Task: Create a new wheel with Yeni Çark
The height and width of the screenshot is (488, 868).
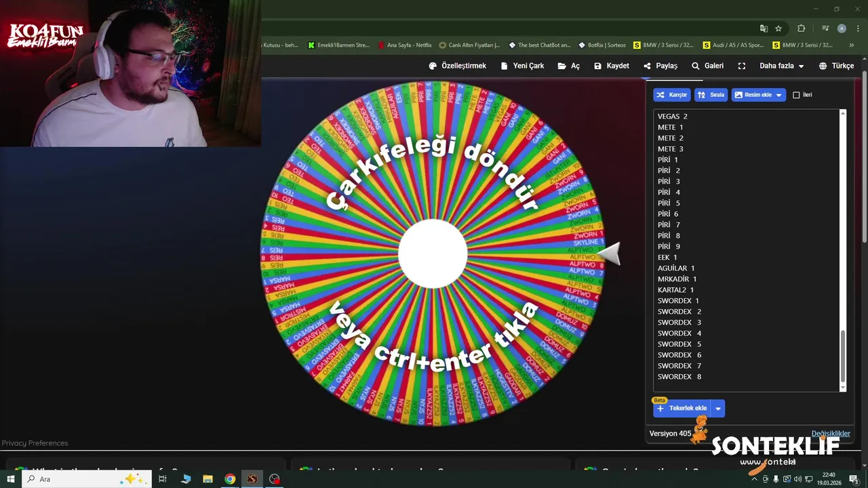Action: click(522, 66)
